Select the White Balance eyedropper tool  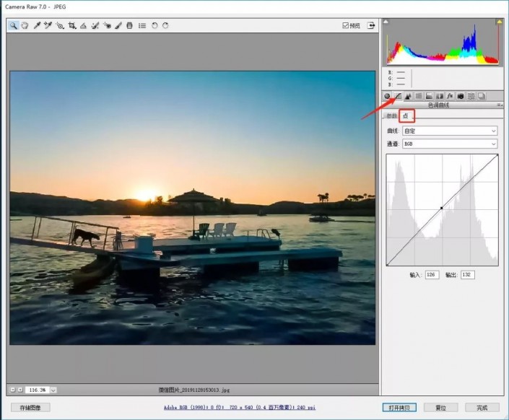tap(37, 25)
